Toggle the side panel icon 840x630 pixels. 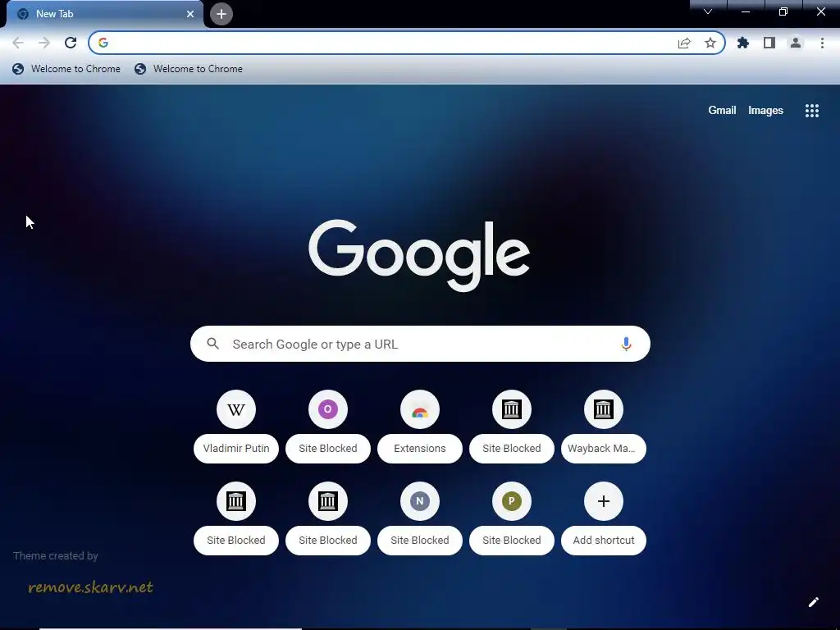pyautogui.click(x=769, y=43)
